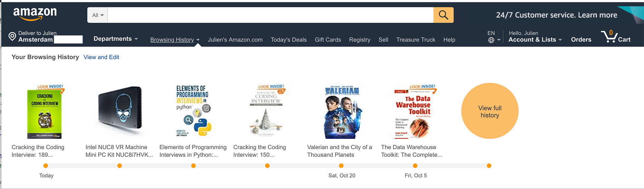This screenshot has height=189, width=644.
Task: Click the globe language icon
Action: coord(491,40)
